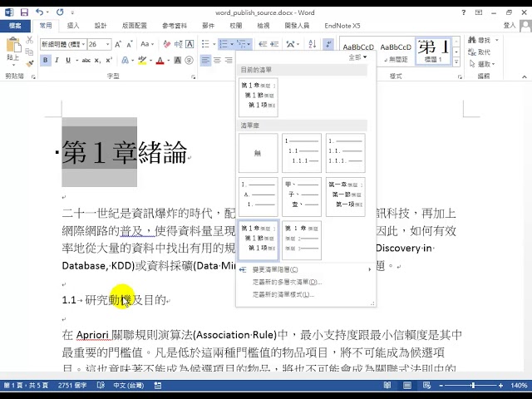Click Define New Multilevel List menu entry
Image resolution: width=532 pixels, height=399 pixels.
tap(305, 282)
